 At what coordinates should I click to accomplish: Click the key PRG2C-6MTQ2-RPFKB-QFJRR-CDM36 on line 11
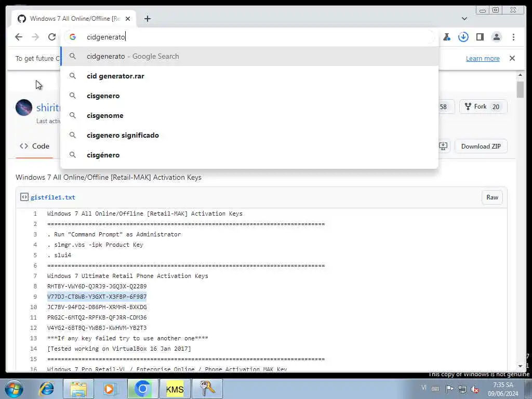tap(97, 317)
